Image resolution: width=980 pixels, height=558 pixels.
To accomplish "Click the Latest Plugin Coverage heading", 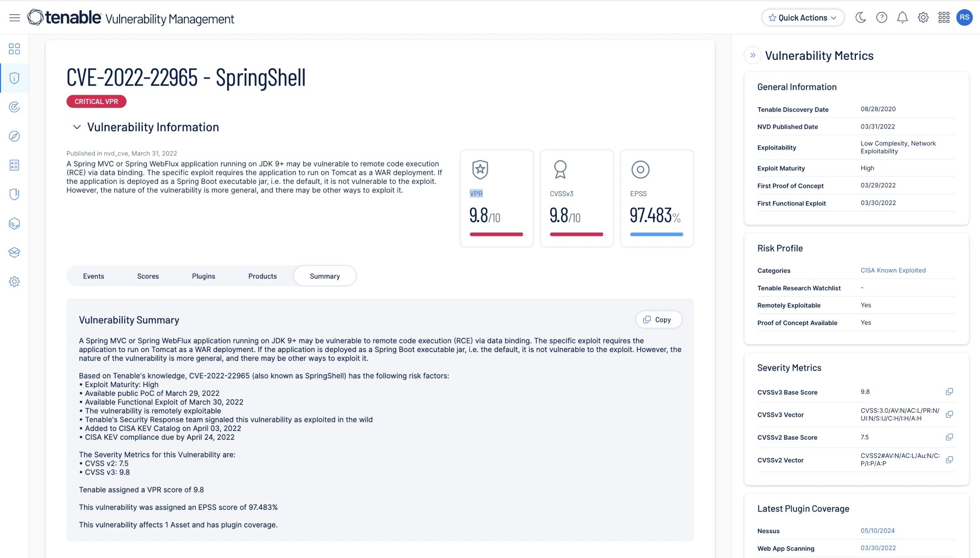I will point(803,508).
